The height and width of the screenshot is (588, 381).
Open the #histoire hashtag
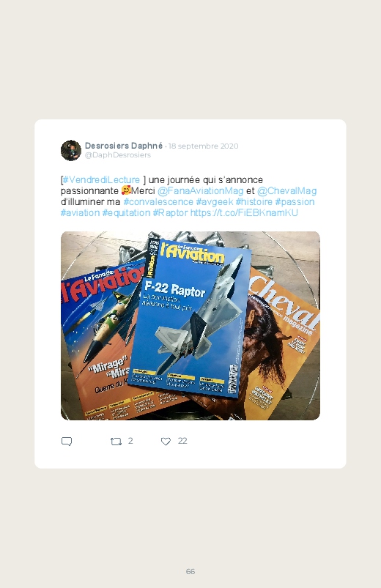tap(254, 202)
